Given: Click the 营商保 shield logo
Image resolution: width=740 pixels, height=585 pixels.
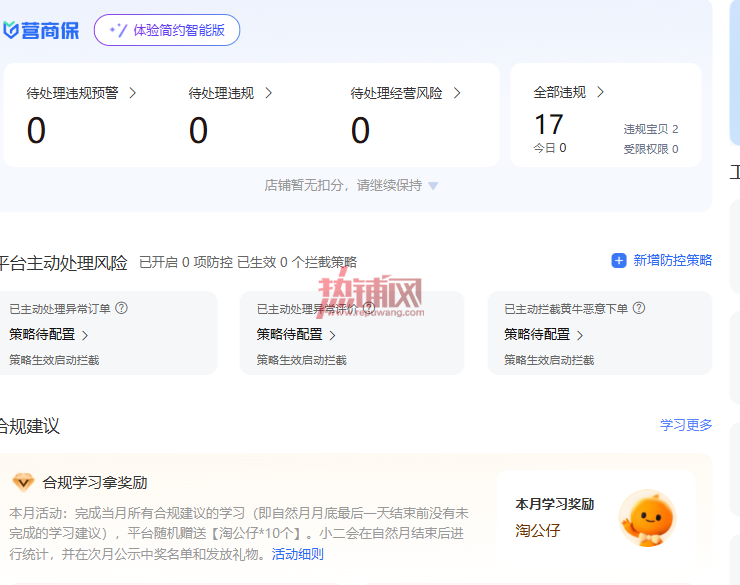Looking at the screenshot, I should [11, 30].
